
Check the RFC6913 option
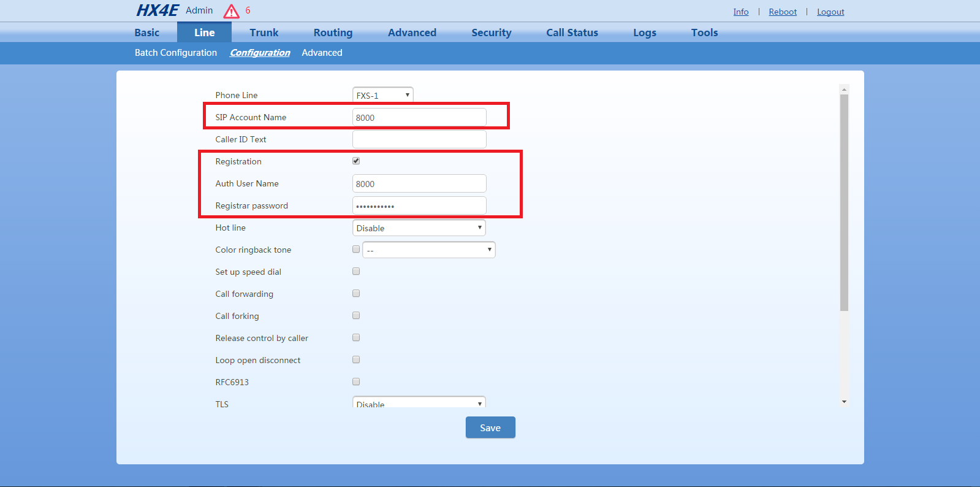pyautogui.click(x=356, y=382)
